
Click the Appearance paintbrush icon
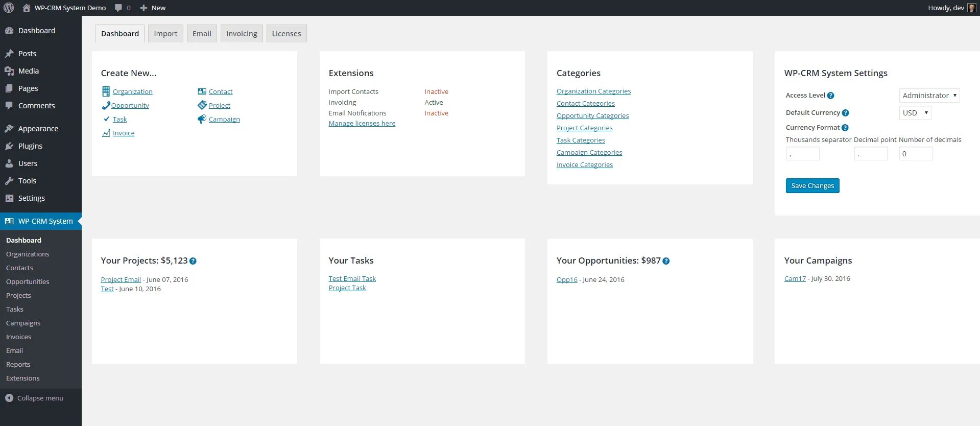pos(9,129)
